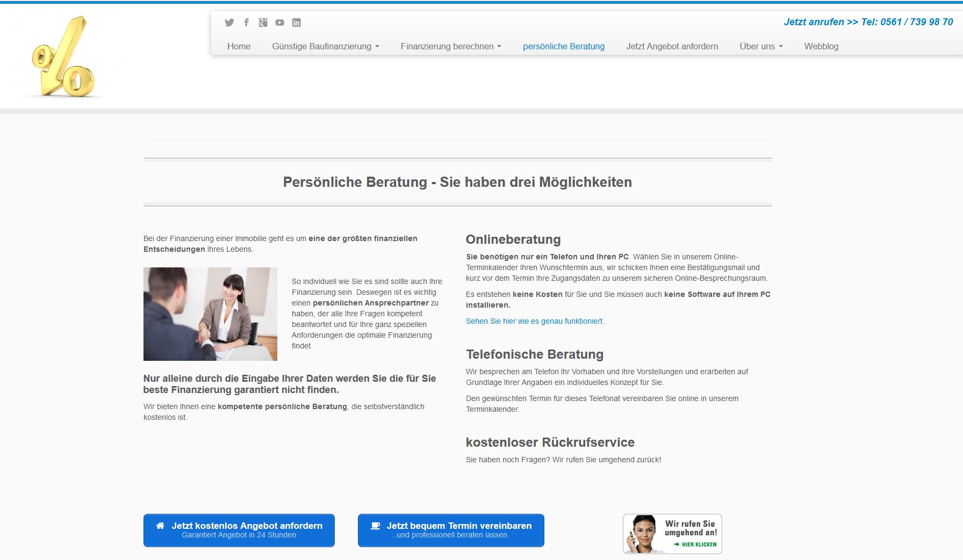Click 'Sehen Sie hier wie es genau funktioniert' link
The width and height of the screenshot is (963, 560).
pos(535,321)
